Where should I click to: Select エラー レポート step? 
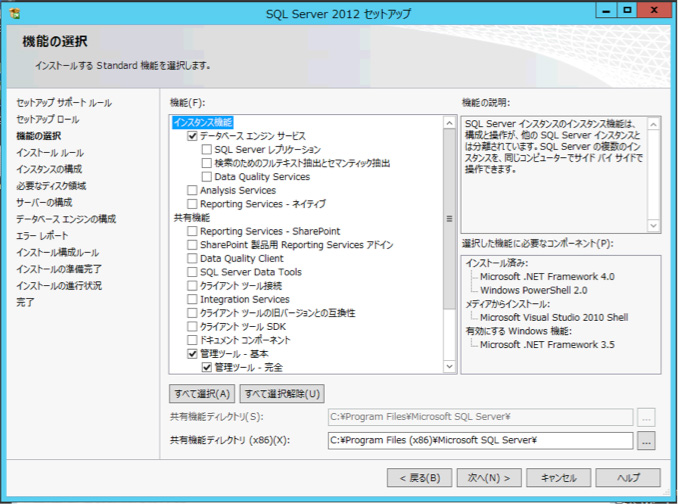42,236
